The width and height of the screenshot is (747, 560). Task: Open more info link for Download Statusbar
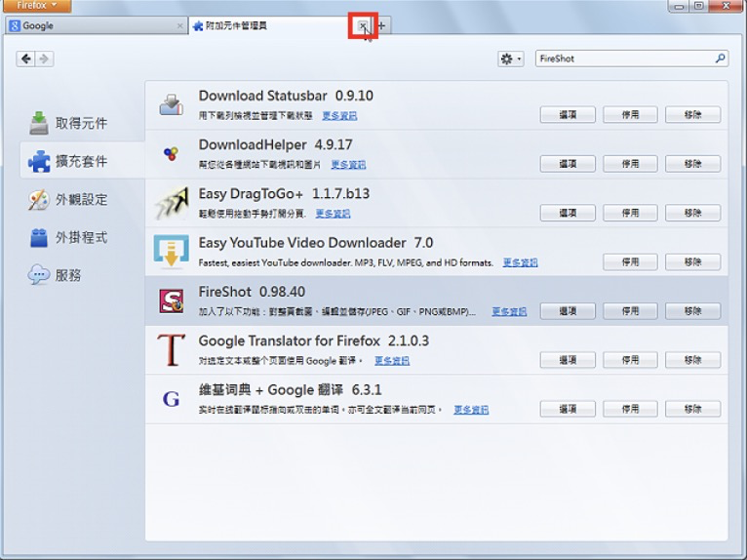tap(339, 116)
